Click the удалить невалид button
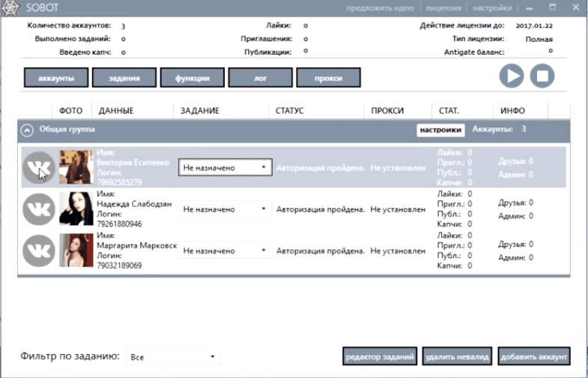This screenshot has width=588, height=378. coord(457,355)
